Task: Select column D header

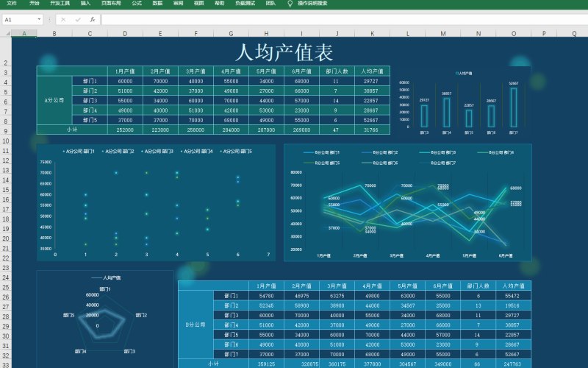Action: (125, 33)
